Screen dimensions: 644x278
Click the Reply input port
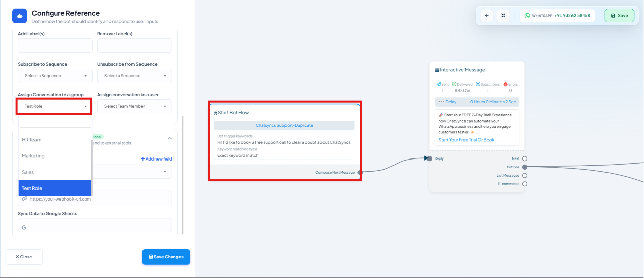(x=430, y=158)
